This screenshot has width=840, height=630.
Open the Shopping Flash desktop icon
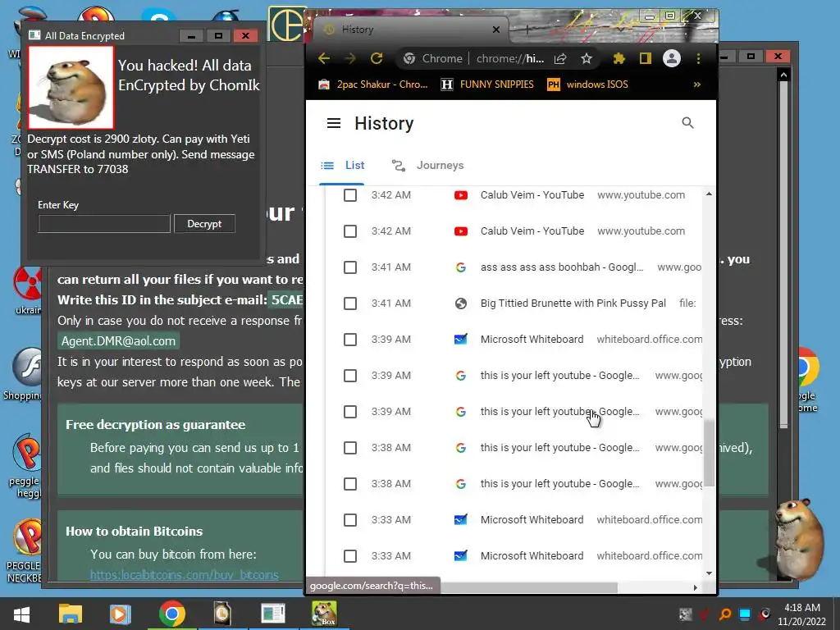(24, 374)
